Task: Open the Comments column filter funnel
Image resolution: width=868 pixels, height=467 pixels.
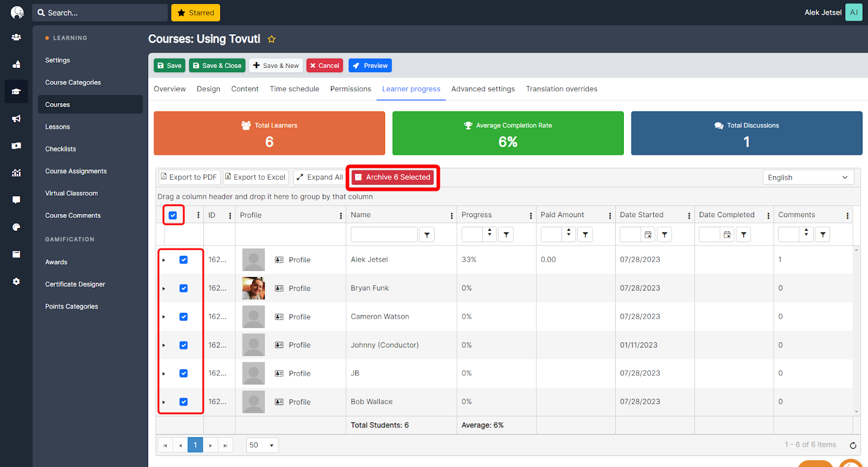Action: pyautogui.click(x=823, y=235)
